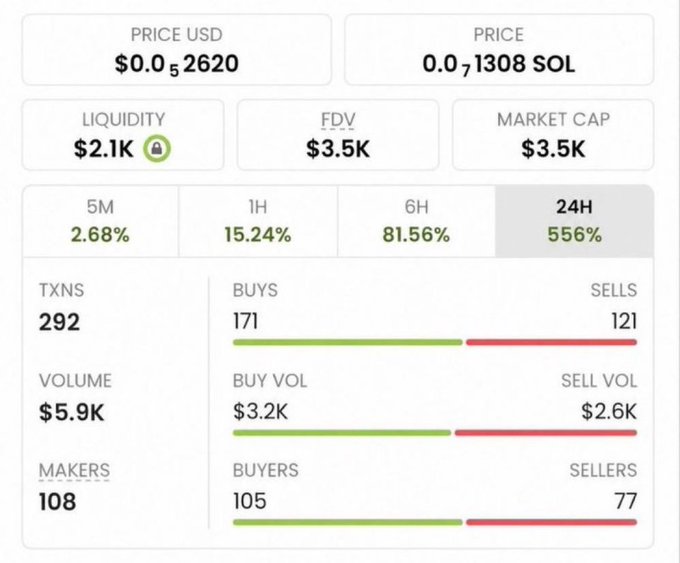Click the MARKET CAP $3.5K card
The image size is (680, 563).
(553, 135)
